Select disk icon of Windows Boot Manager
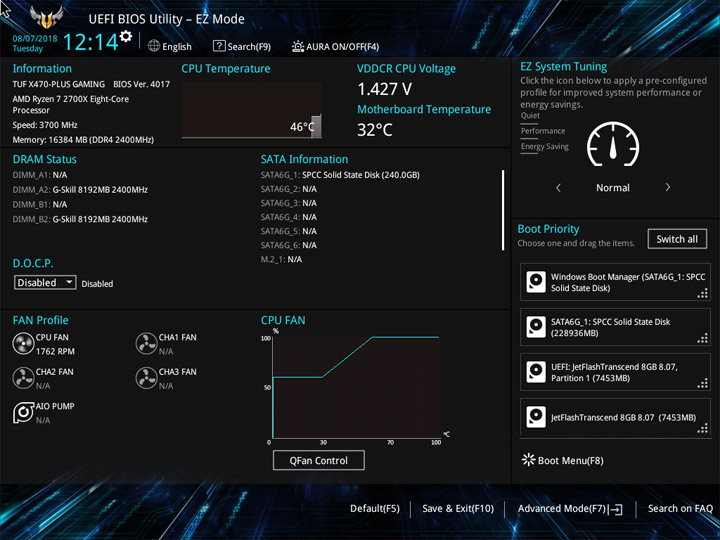 (536, 282)
